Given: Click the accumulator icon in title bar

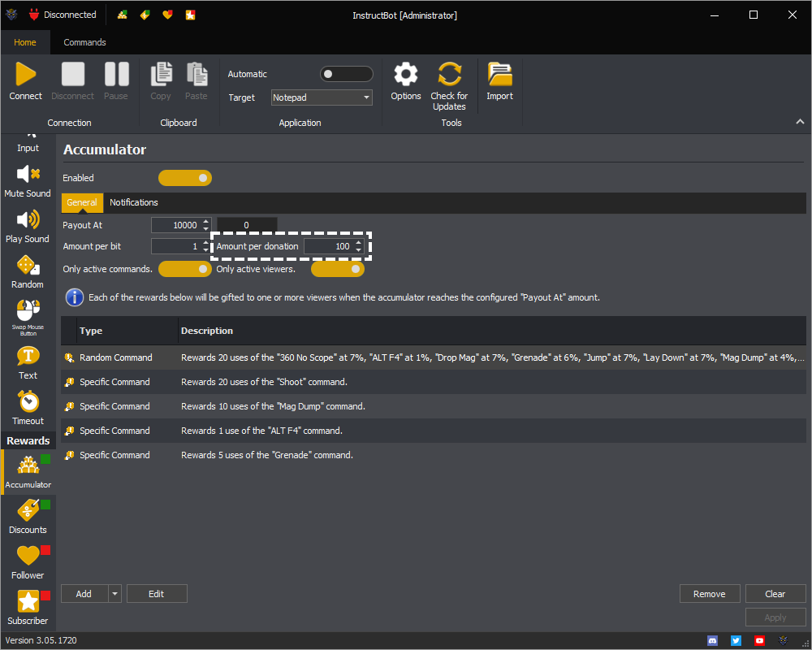Looking at the screenshot, I should (123, 15).
